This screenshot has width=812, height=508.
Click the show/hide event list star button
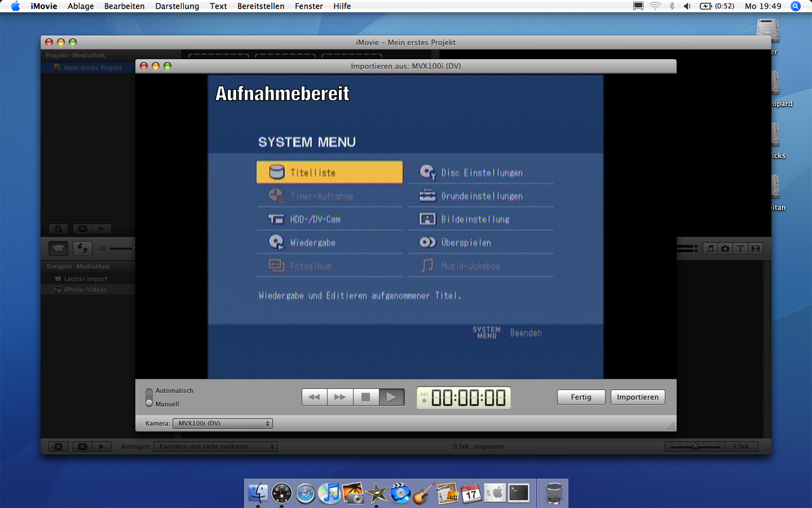click(x=58, y=446)
